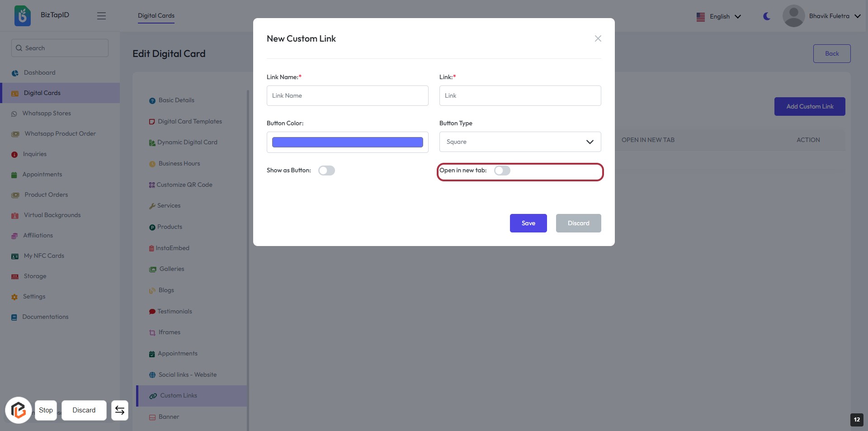Click the swap arrows recorder icon
This screenshot has height=431, width=868.
[120, 410]
